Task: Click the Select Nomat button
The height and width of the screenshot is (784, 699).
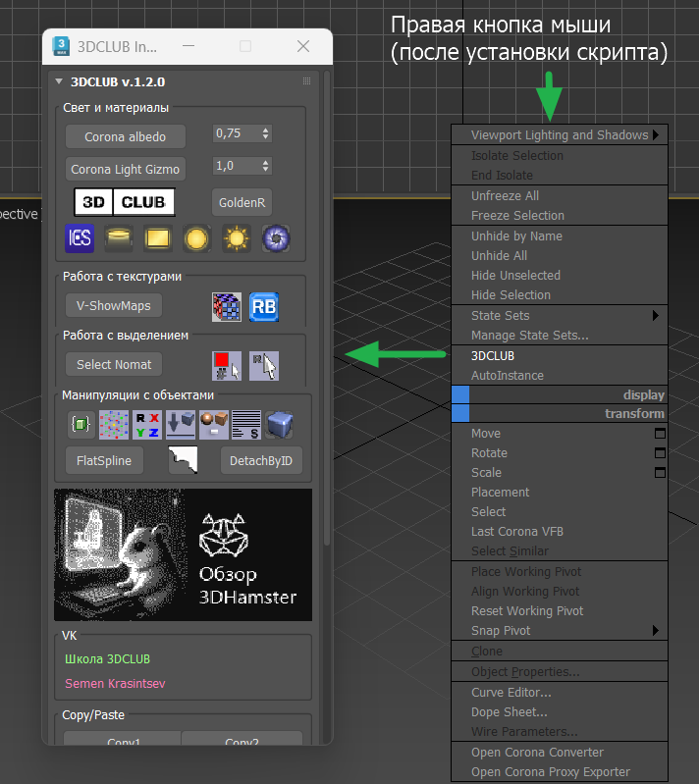Action: 114,364
